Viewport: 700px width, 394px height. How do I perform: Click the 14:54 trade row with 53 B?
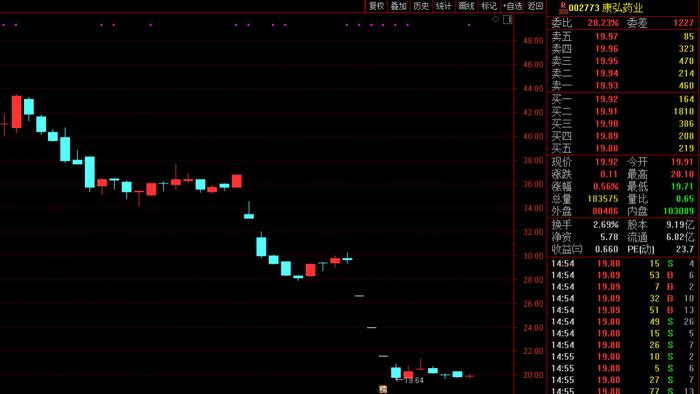click(x=622, y=275)
